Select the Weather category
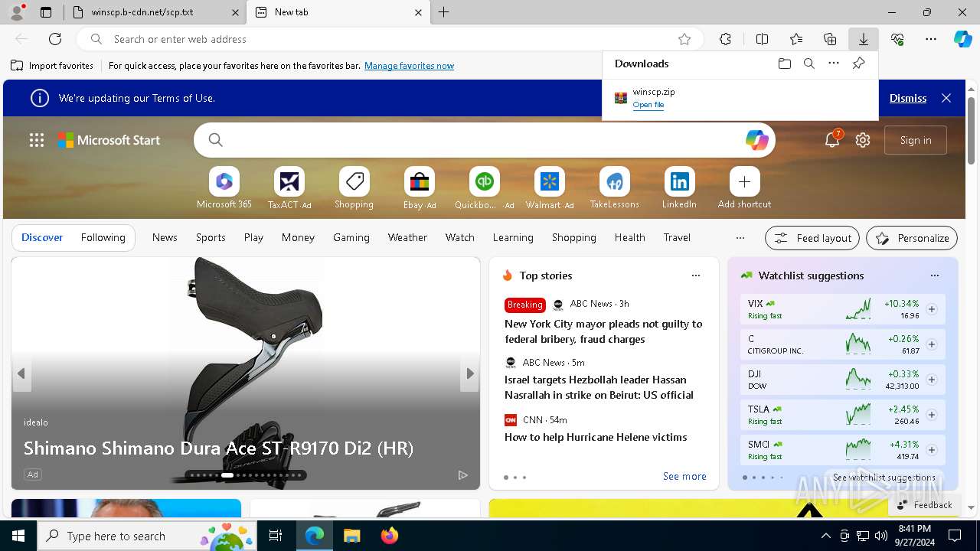The height and width of the screenshot is (551, 980). 407,238
